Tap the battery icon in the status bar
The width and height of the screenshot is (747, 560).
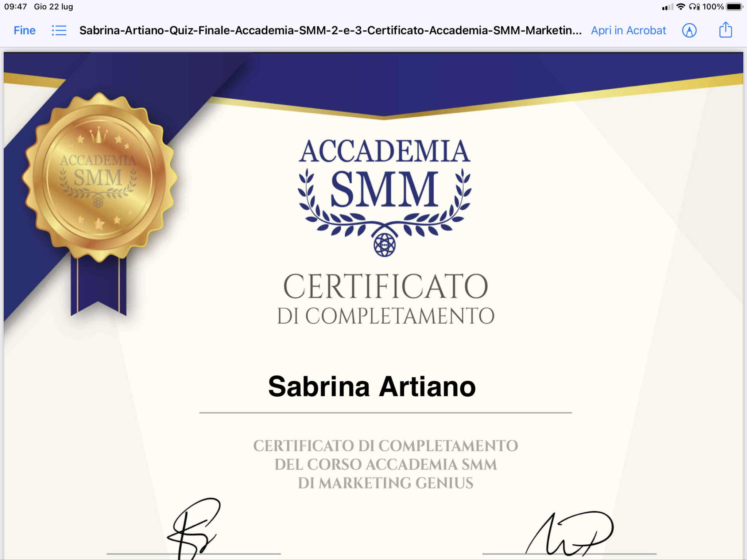coord(735,7)
